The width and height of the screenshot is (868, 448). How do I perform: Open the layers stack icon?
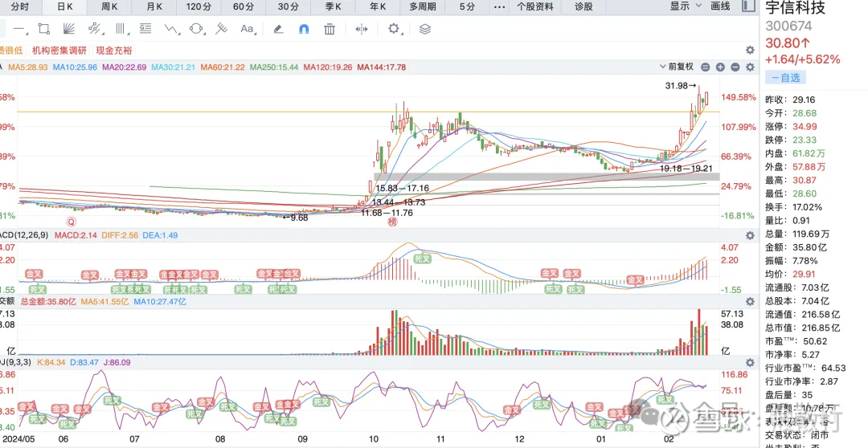tap(425, 29)
